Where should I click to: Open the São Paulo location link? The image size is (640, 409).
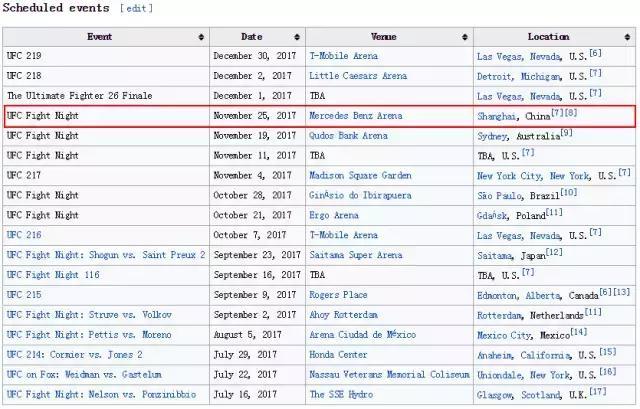click(500, 196)
